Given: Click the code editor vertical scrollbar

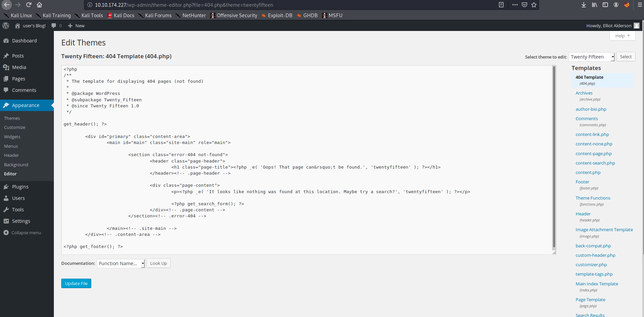Looking at the screenshot, I should coord(554,156).
